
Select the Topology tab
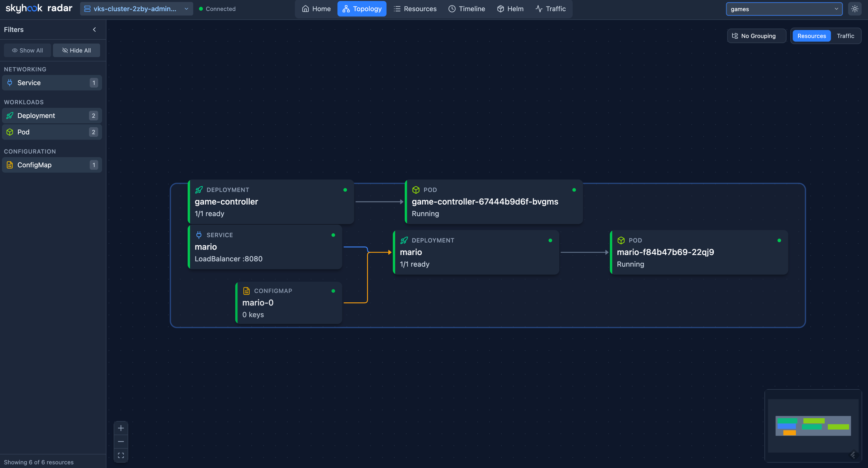coord(362,9)
